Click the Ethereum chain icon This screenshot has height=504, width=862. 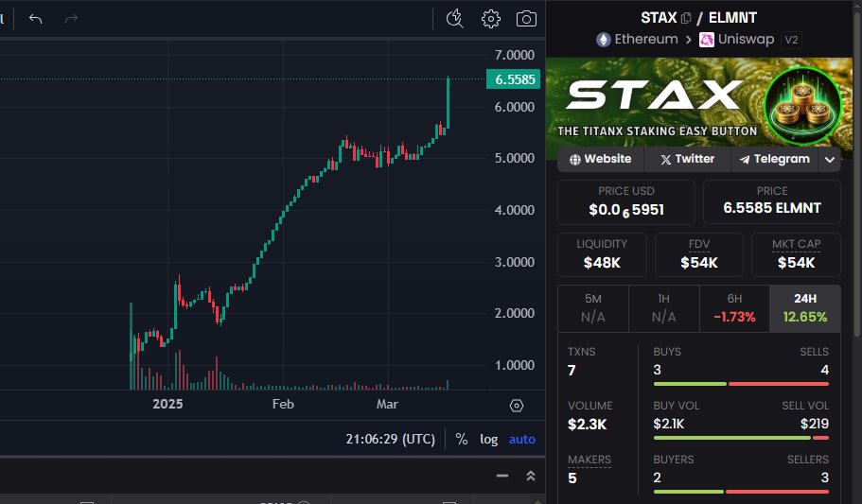coord(604,40)
